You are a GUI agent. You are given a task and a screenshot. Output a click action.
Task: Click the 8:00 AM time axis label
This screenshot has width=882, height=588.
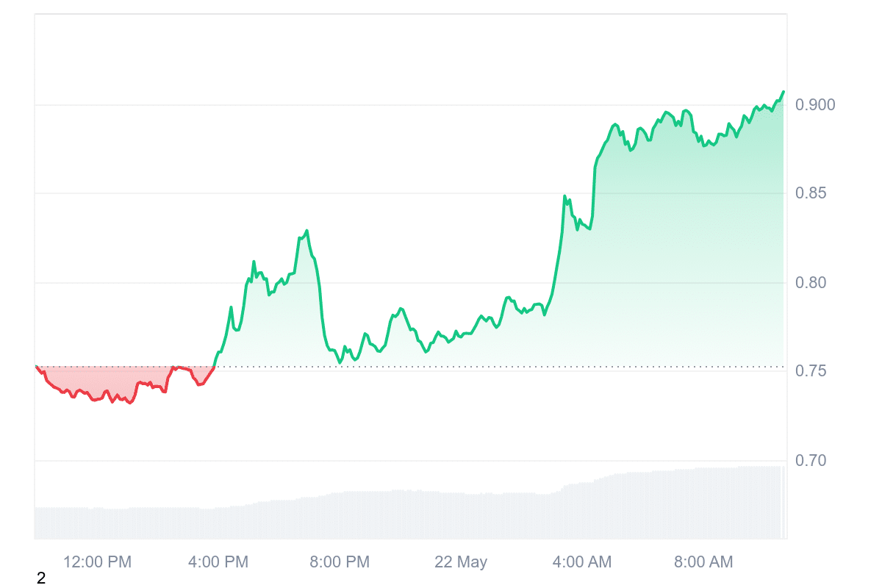point(703,562)
